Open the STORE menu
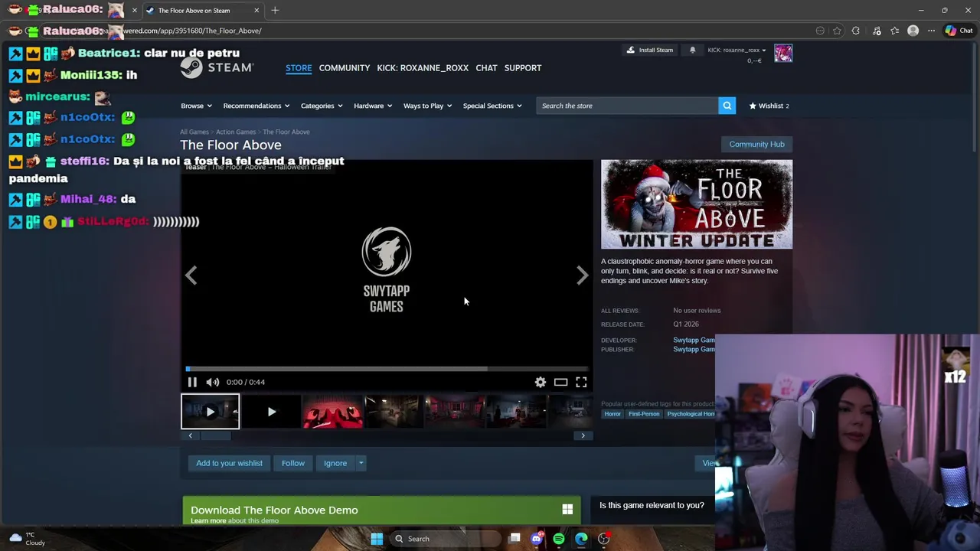 [x=299, y=68]
